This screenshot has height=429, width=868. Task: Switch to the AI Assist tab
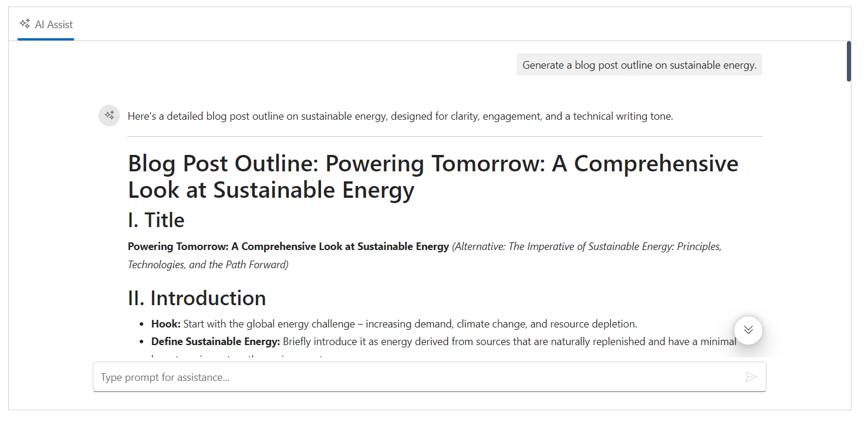46,25
